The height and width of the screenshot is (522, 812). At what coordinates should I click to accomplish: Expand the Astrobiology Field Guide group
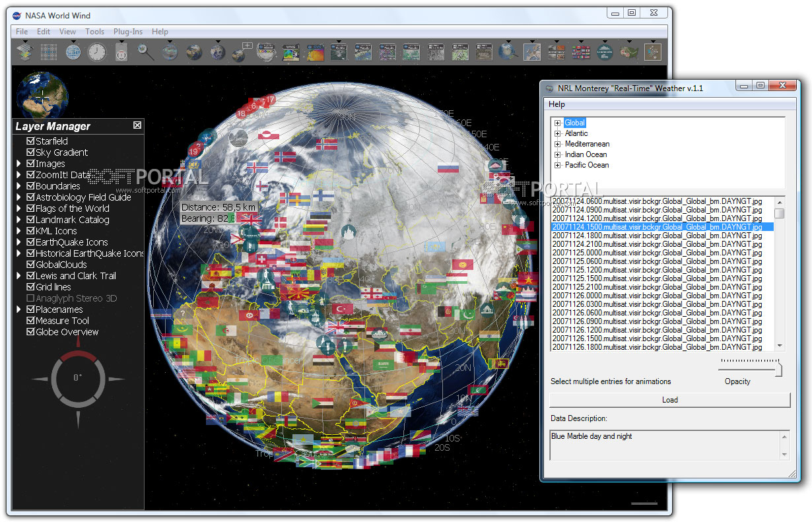click(x=19, y=197)
